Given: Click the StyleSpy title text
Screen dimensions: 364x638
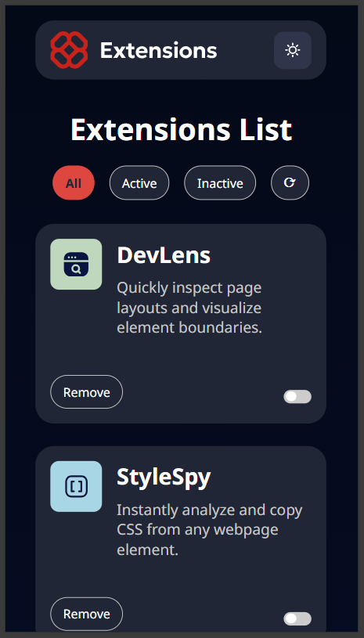Looking at the screenshot, I should tap(164, 478).
